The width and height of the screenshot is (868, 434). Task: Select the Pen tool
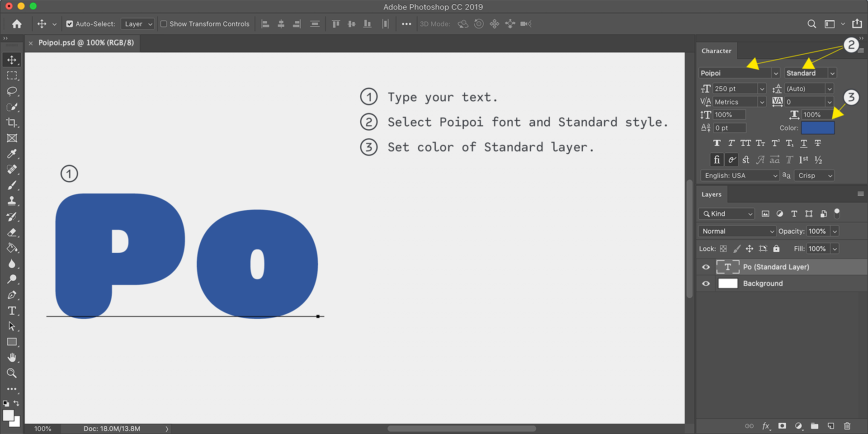[x=12, y=295]
